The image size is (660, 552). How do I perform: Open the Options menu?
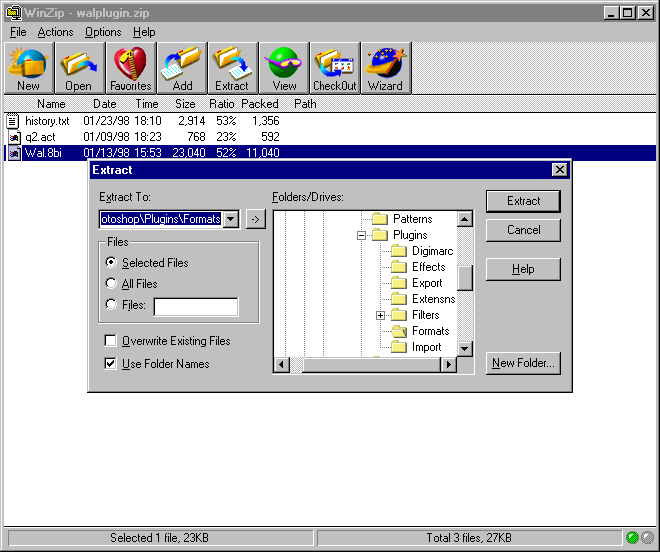(103, 32)
